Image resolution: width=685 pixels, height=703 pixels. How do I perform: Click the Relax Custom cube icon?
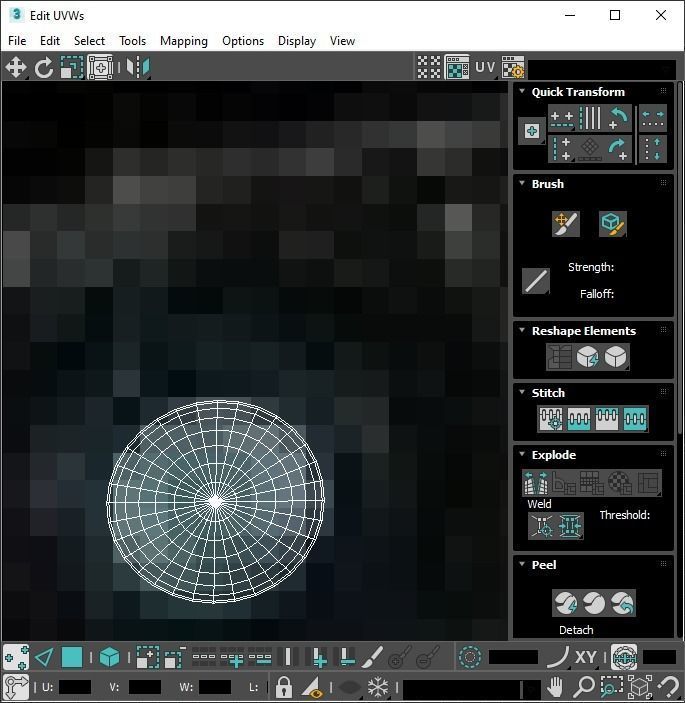pyautogui.click(x=616, y=357)
